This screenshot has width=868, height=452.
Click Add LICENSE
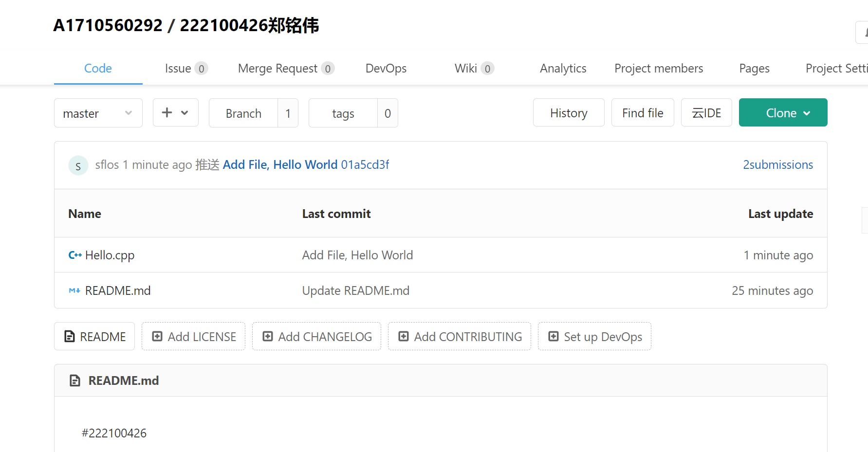[x=193, y=336]
